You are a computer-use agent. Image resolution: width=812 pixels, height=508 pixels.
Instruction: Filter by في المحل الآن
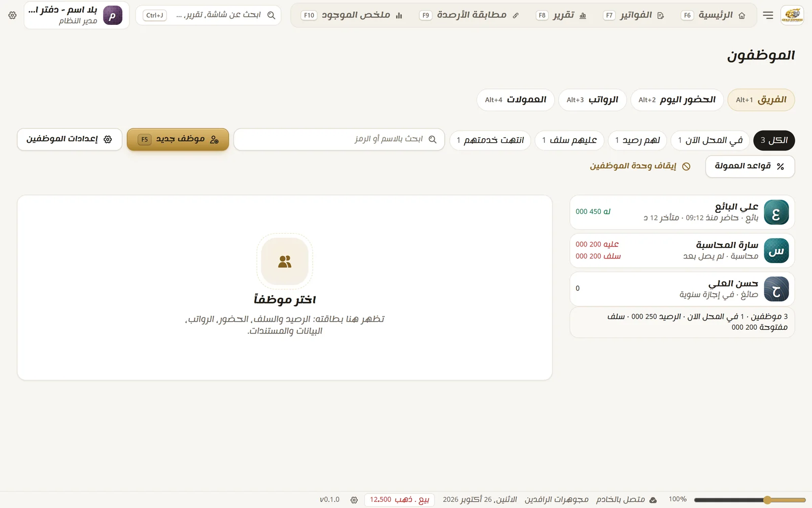click(710, 140)
